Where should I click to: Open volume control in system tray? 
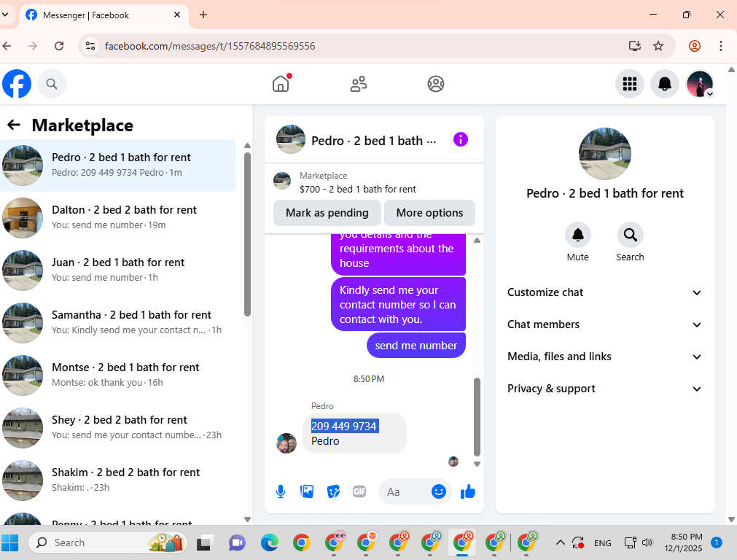pos(647,542)
